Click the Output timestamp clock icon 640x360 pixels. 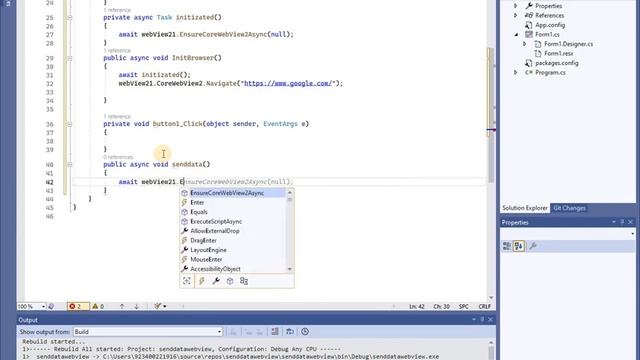pyautogui.click(x=305, y=332)
